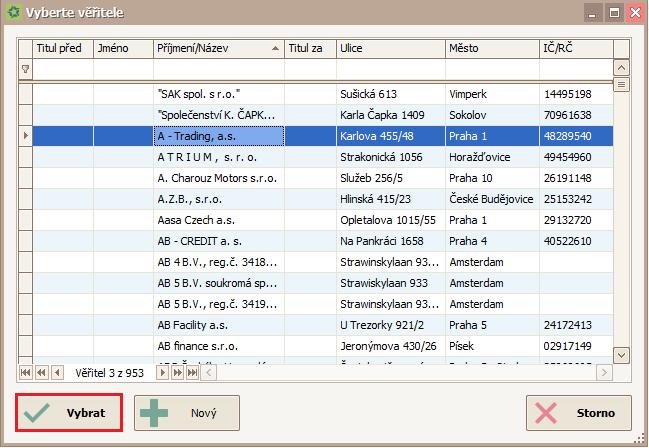Click the city cell Horažďovice
649x448 pixels.
coord(493,157)
